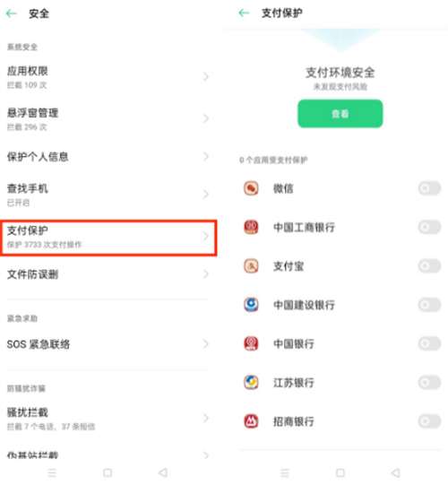Open 文件防误删 chevron arrow
This screenshot has height=485, width=448.
205,274
